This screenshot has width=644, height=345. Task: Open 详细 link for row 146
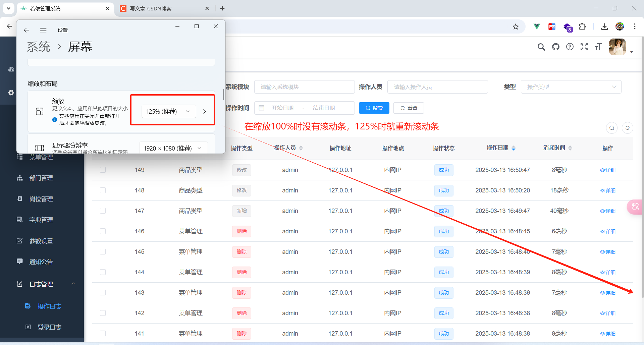pos(608,231)
